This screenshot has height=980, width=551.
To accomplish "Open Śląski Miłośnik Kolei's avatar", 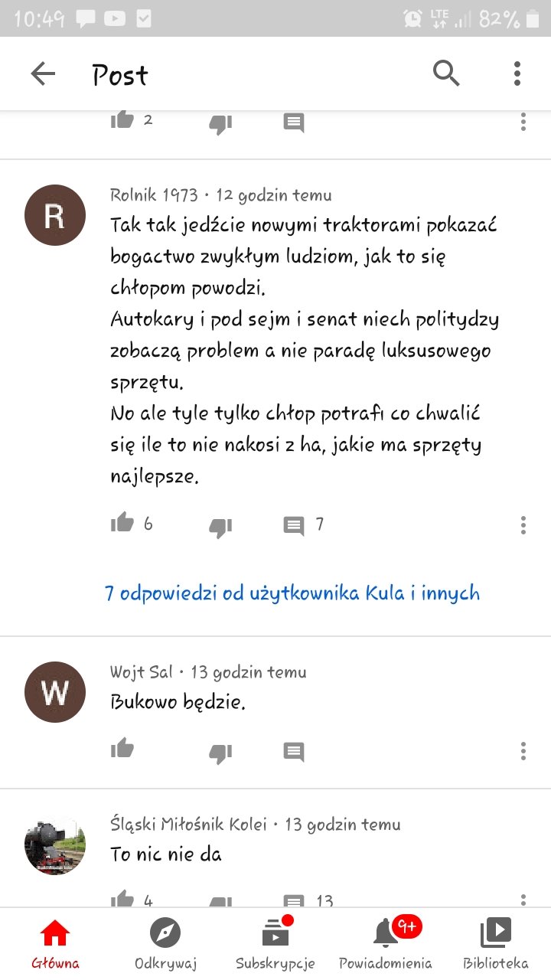I will tap(55, 845).
